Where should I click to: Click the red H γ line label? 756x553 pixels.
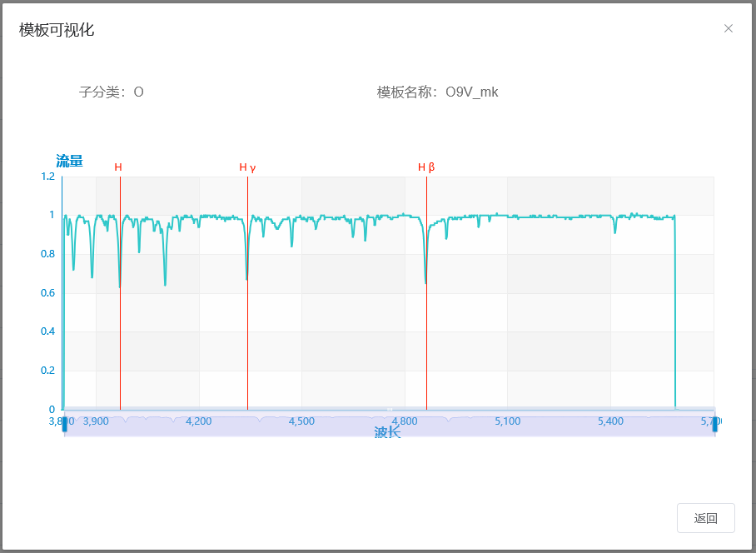coord(247,167)
